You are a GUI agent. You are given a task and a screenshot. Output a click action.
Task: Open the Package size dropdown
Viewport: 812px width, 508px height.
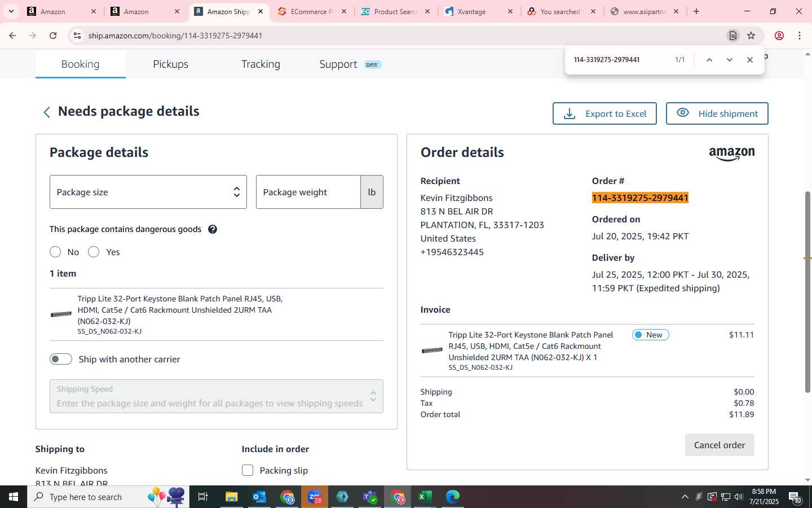(148, 192)
